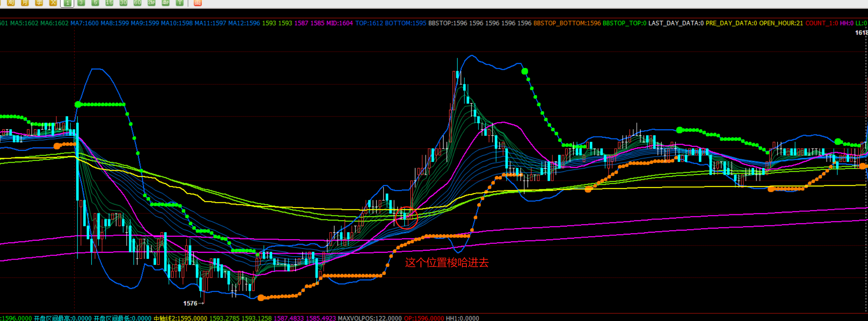Select the 30-minute timeframe button
Image resolution: width=868 pixels, height=321 pixels.
coord(123,2)
